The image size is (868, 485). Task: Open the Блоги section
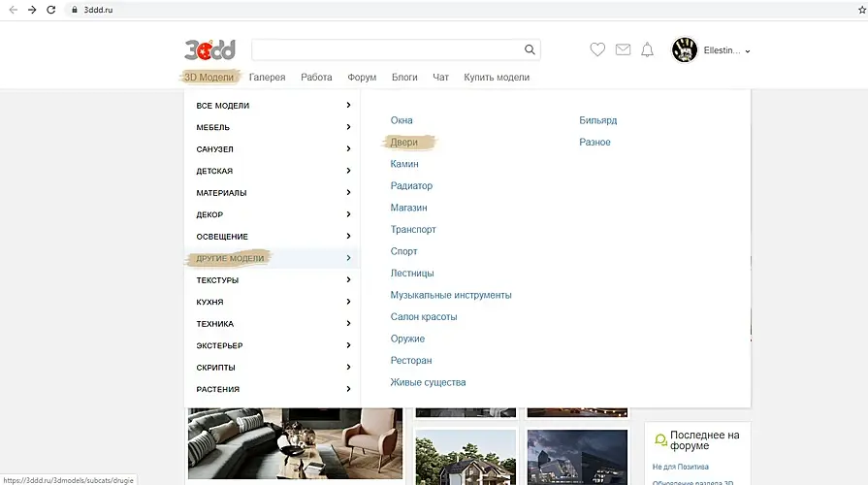404,77
